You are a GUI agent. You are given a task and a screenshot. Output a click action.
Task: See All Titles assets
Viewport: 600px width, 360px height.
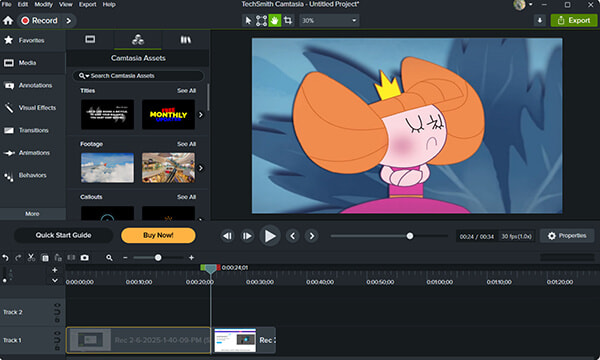186,91
